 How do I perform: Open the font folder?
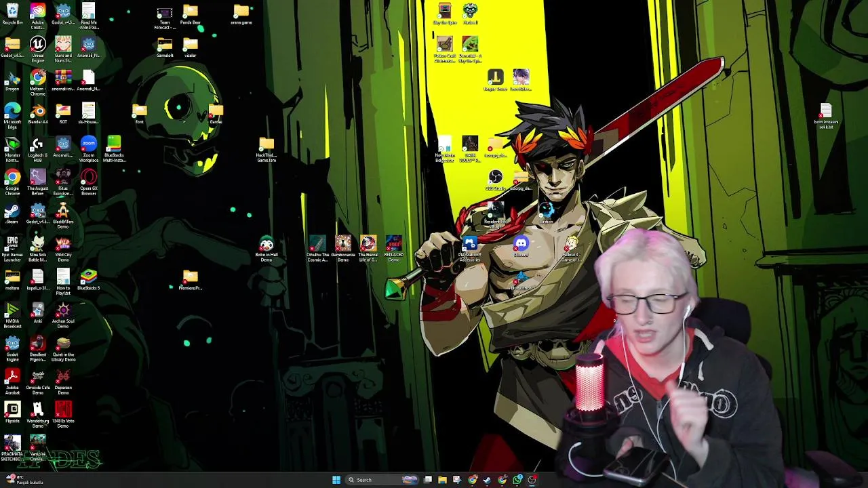point(140,113)
